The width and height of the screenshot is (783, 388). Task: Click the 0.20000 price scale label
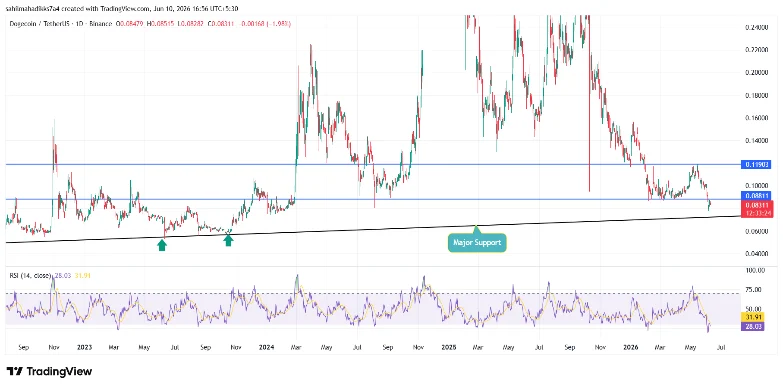tap(756, 73)
